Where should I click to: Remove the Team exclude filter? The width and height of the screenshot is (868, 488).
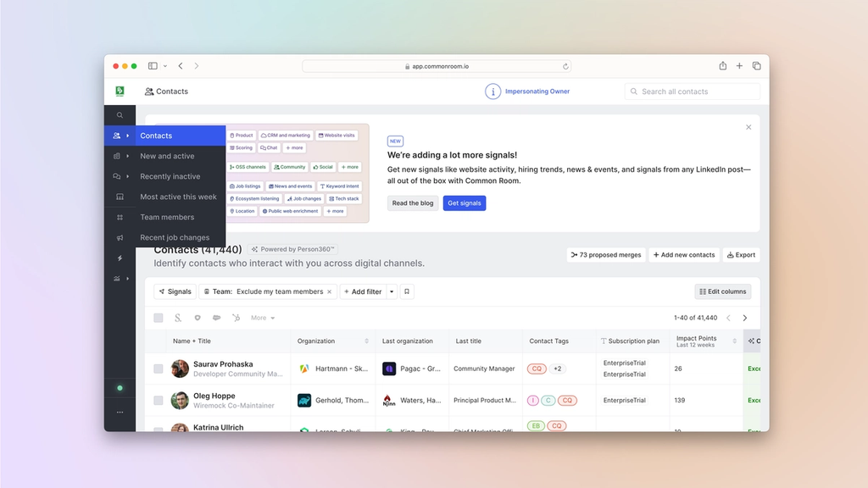click(330, 291)
